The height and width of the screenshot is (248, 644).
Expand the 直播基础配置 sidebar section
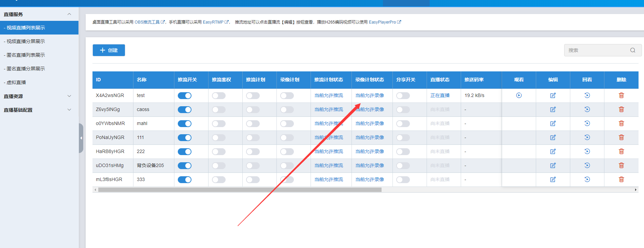[x=39, y=110]
